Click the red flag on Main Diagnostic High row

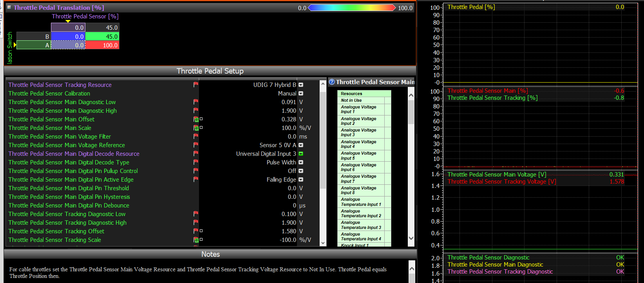point(196,110)
